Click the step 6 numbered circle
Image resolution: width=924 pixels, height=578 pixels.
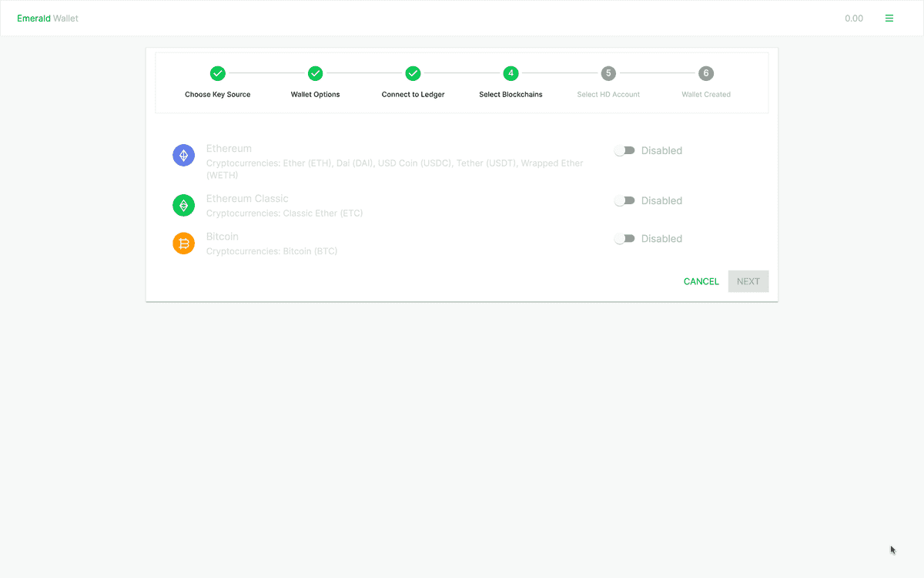tap(706, 73)
